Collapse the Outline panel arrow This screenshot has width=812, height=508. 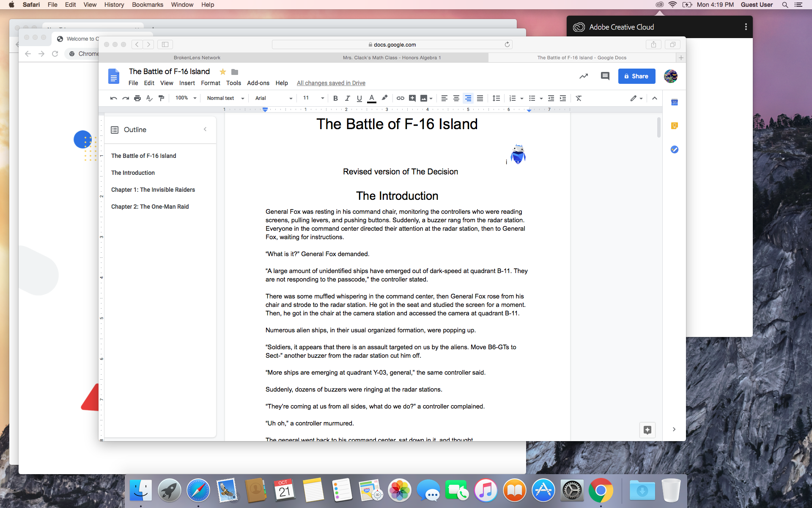coord(205,130)
